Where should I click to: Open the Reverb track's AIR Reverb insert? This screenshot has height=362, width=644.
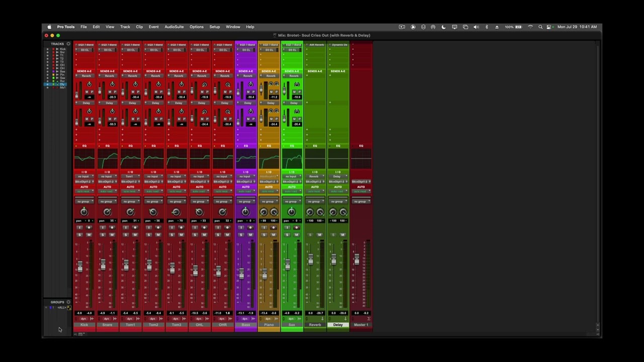(x=316, y=45)
